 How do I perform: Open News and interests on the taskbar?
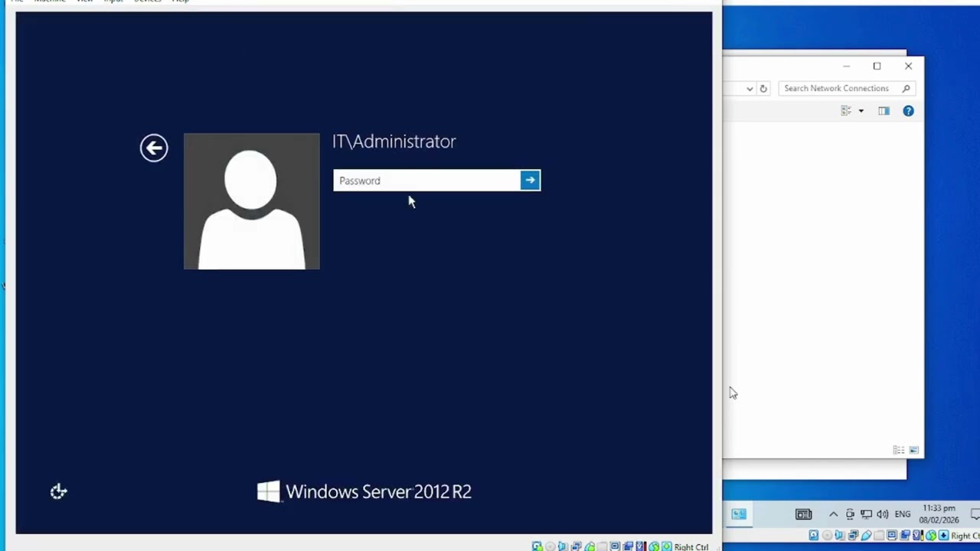[803, 514]
